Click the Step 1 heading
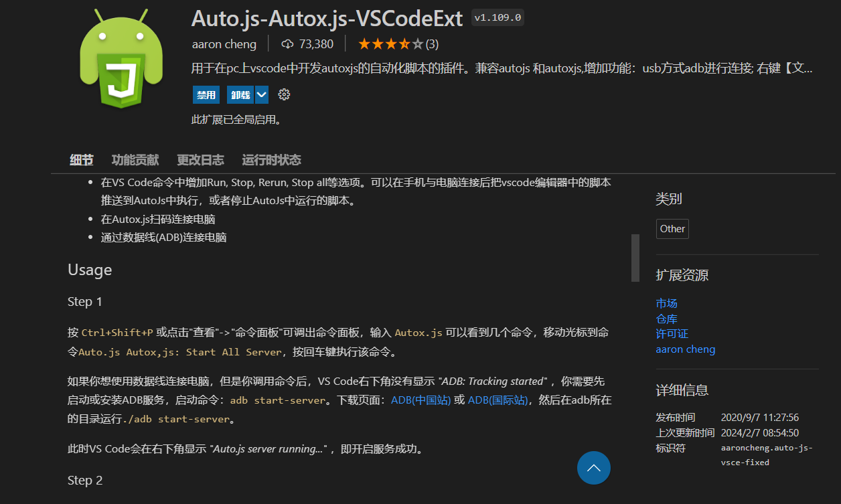The image size is (841, 504). (x=85, y=302)
